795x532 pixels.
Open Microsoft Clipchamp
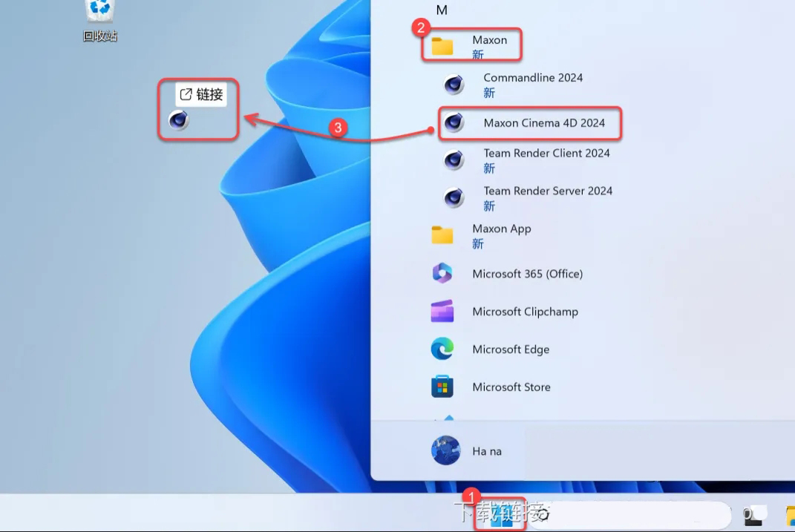[x=525, y=312]
